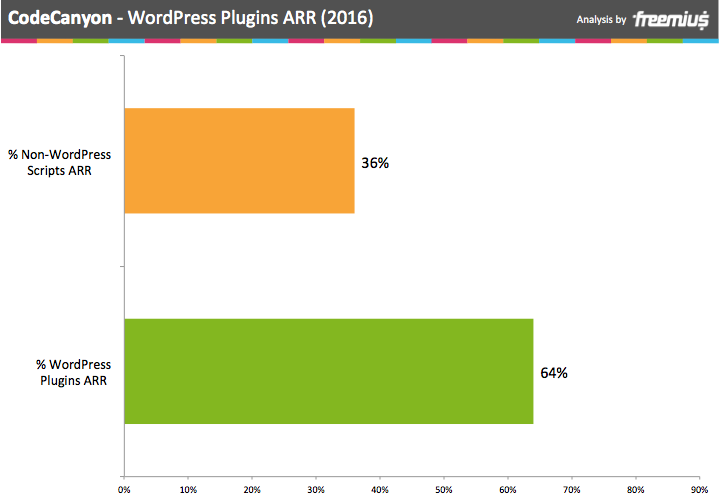This screenshot has width=721, height=502.
Task: Click the '% Non-WordPress Scripts ARR' axis label
Action: click(59, 162)
